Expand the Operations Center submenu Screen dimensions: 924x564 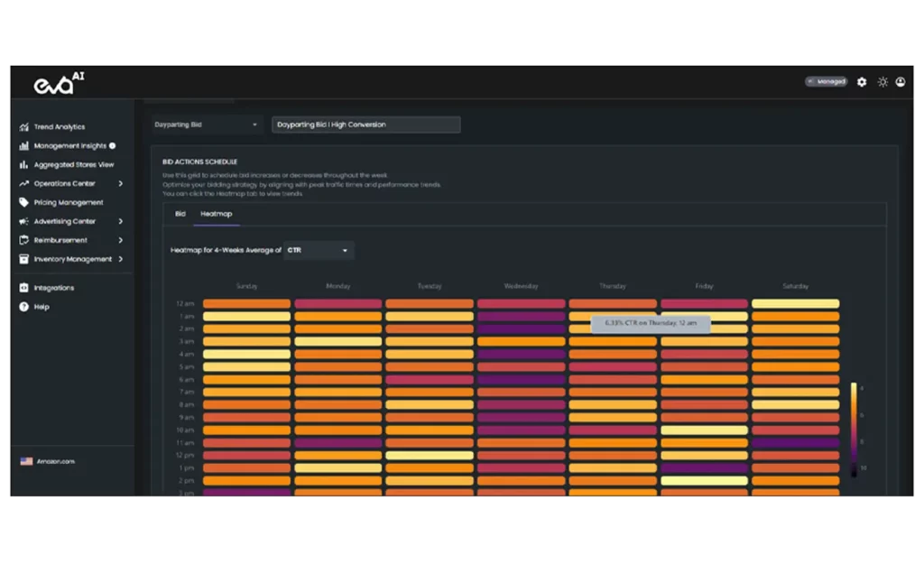pyautogui.click(x=121, y=184)
